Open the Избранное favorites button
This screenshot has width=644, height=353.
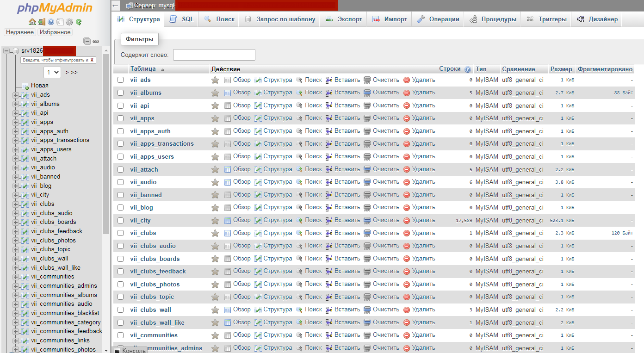tap(55, 32)
